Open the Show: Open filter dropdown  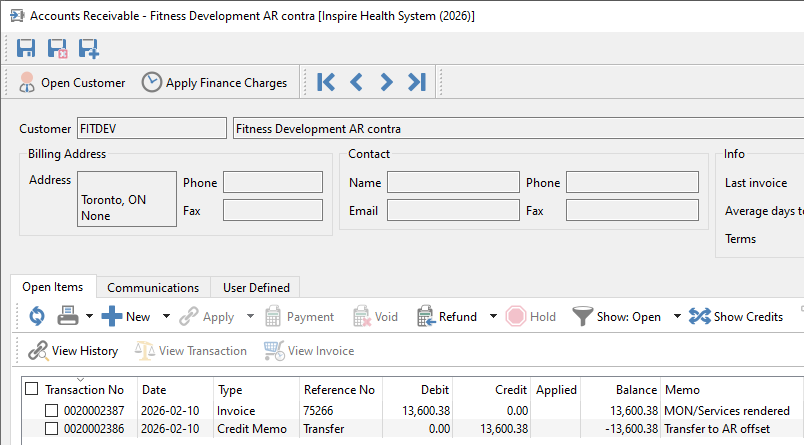tap(677, 316)
